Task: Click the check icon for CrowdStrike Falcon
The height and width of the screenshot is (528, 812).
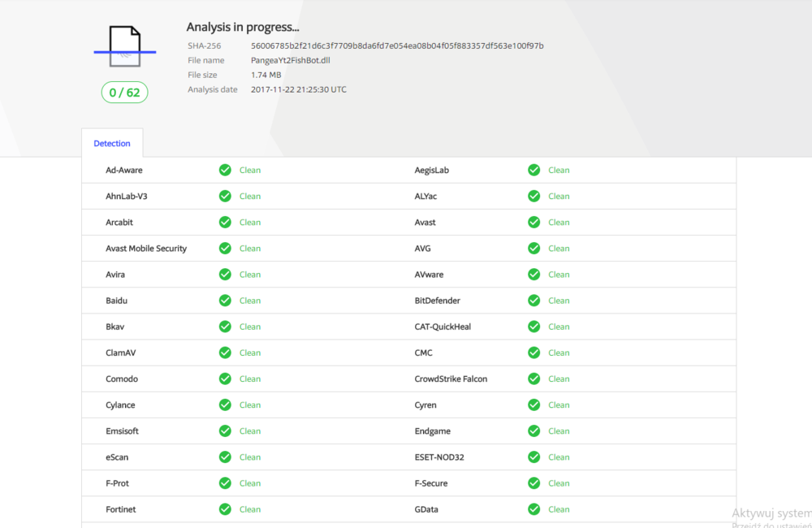Action: [x=534, y=379]
